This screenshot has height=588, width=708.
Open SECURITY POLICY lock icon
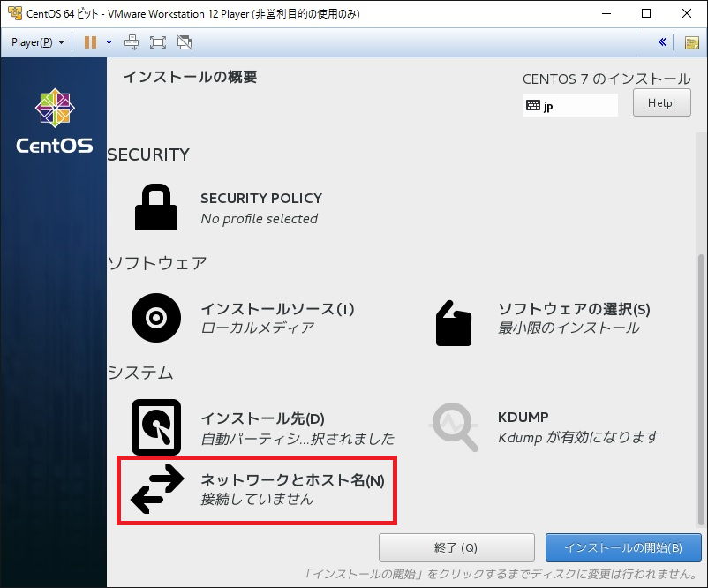coord(156,207)
